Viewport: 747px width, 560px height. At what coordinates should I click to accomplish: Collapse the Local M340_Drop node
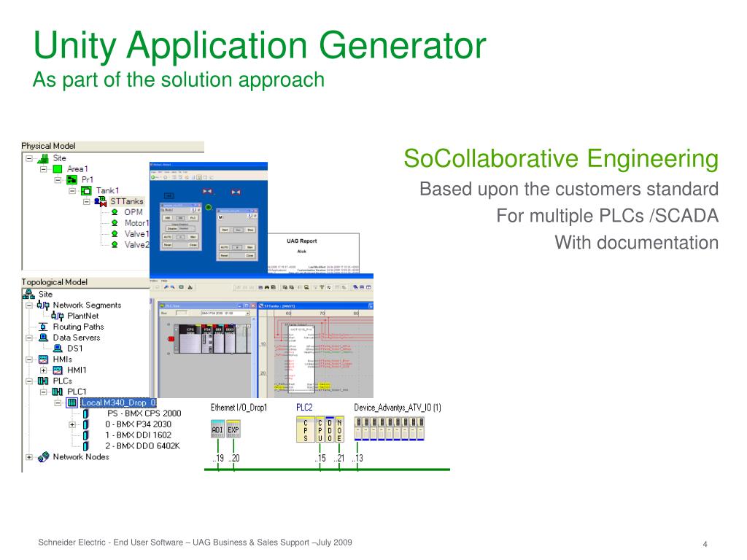coord(58,402)
